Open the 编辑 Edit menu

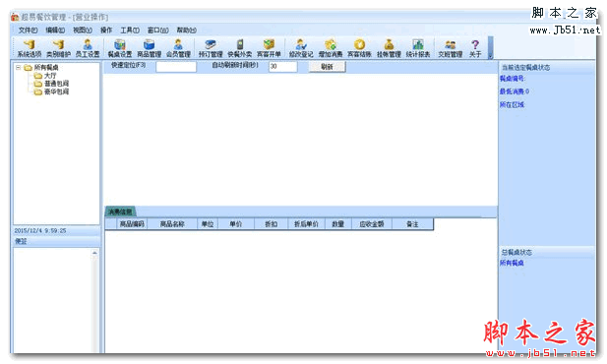click(x=55, y=30)
